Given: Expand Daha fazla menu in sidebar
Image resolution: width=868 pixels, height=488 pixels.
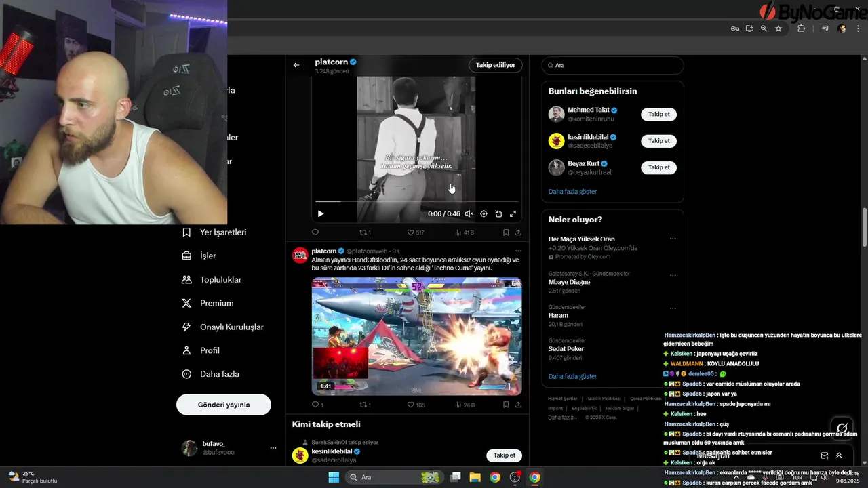Looking at the screenshot, I should click(x=210, y=374).
